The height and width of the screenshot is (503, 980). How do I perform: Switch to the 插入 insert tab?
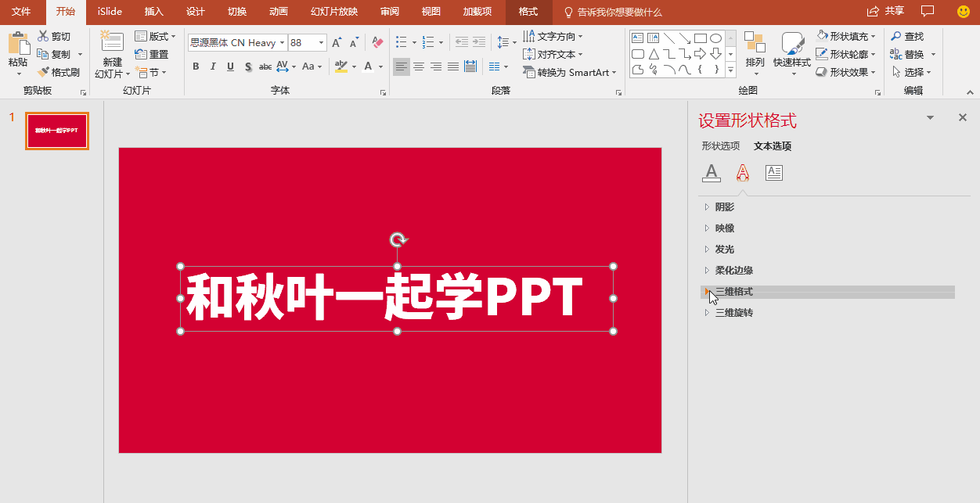(154, 12)
